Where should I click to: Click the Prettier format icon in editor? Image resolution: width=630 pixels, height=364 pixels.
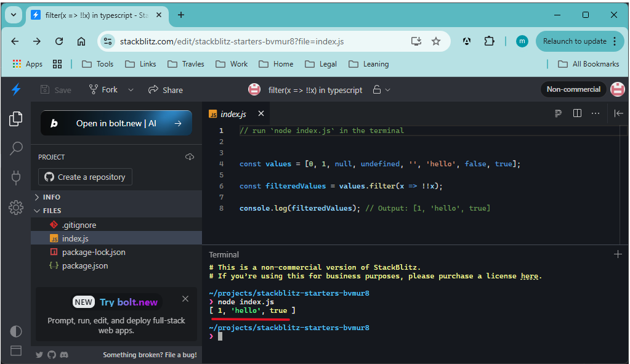(x=558, y=113)
